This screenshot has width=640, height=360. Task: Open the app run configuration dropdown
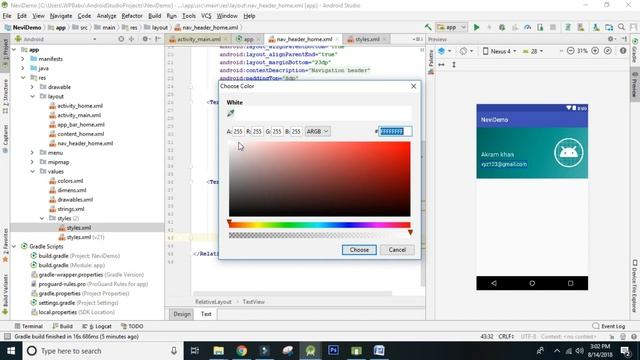tap(452, 27)
